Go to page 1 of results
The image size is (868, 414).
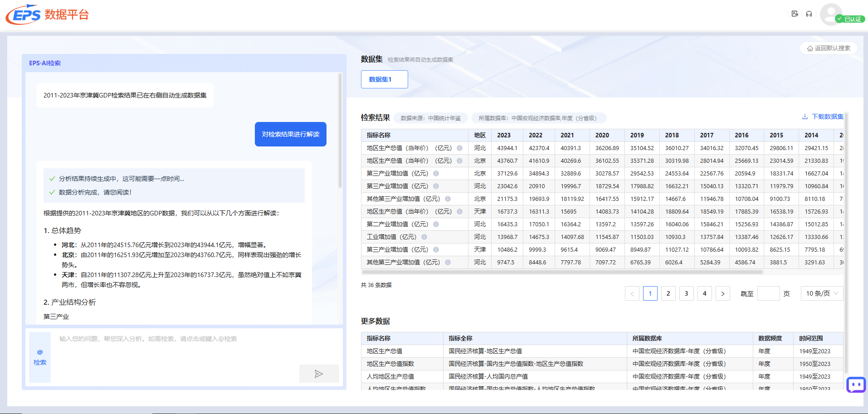point(650,293)
